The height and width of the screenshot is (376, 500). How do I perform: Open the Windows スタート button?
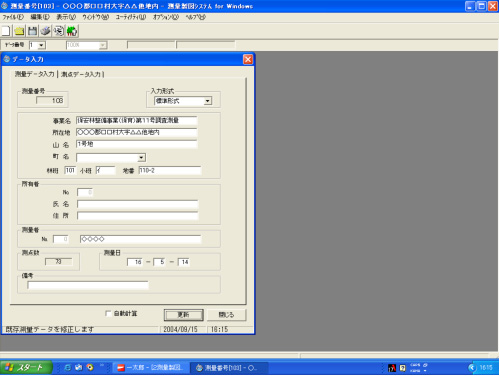(26, 368)
